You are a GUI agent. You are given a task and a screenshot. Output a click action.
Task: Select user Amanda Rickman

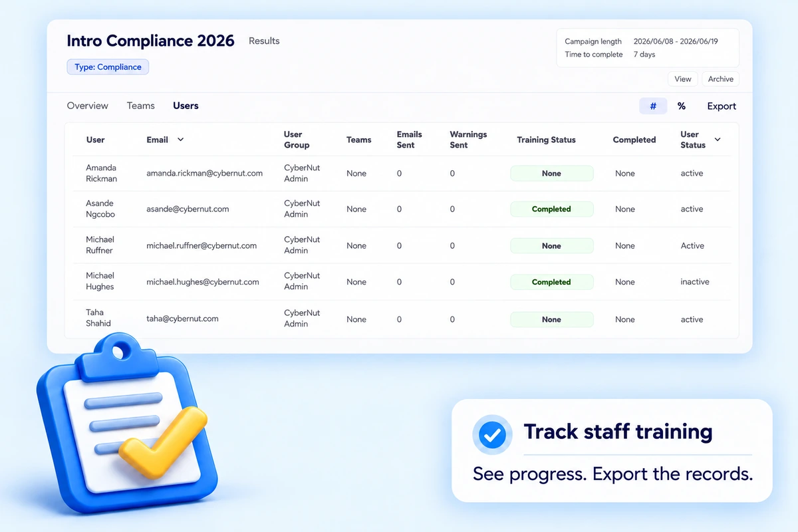click(101, 173)
